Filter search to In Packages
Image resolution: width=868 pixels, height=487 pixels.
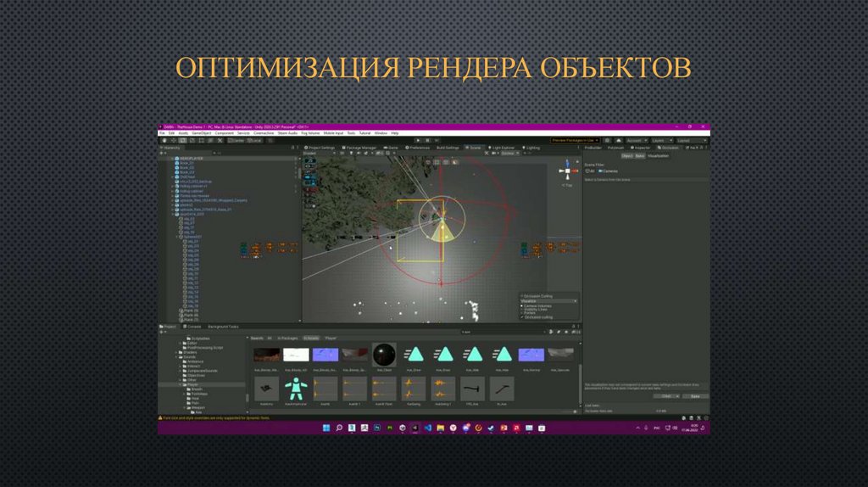(x=288, y=338)
